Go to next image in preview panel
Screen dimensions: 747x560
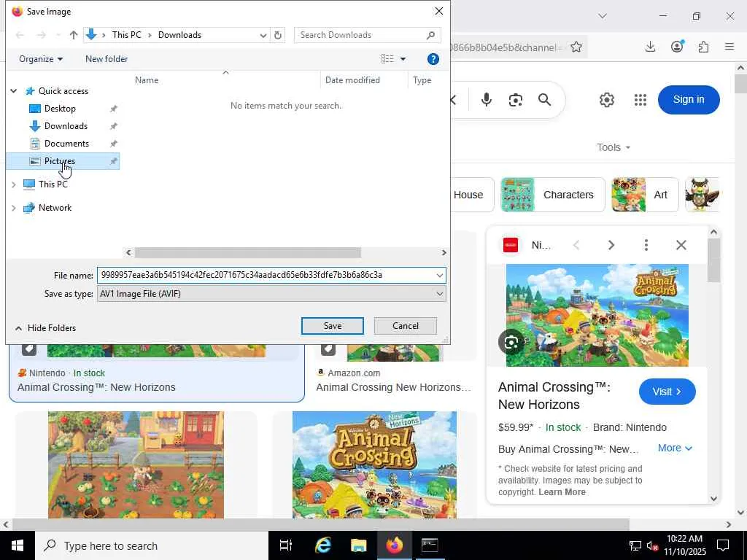611,245
